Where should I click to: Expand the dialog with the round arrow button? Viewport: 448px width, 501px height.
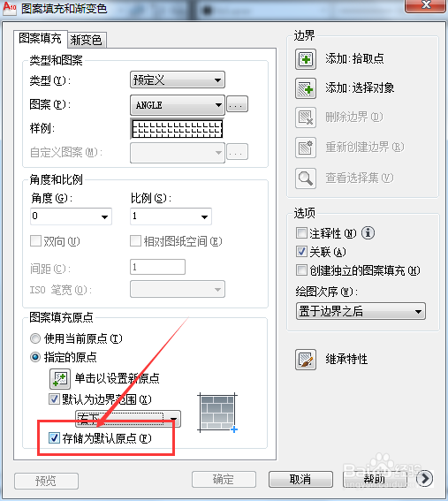point(425,479)
